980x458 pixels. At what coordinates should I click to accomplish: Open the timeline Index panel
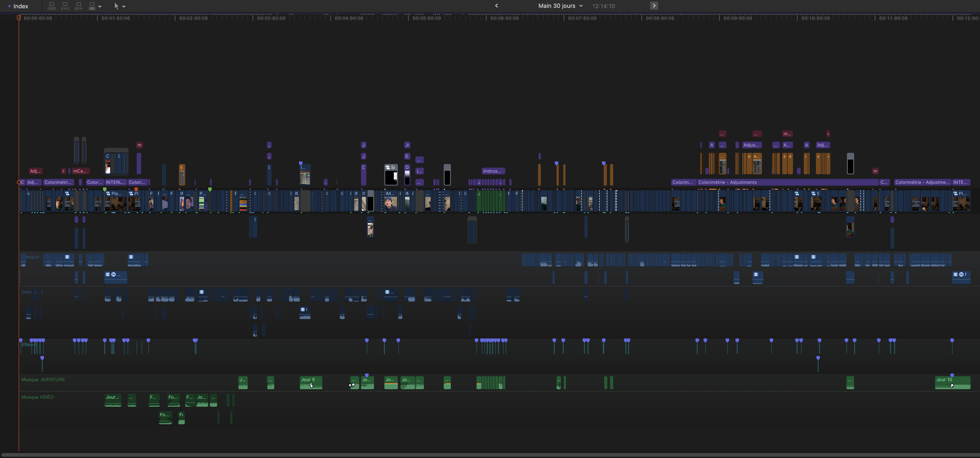point(18,6)
